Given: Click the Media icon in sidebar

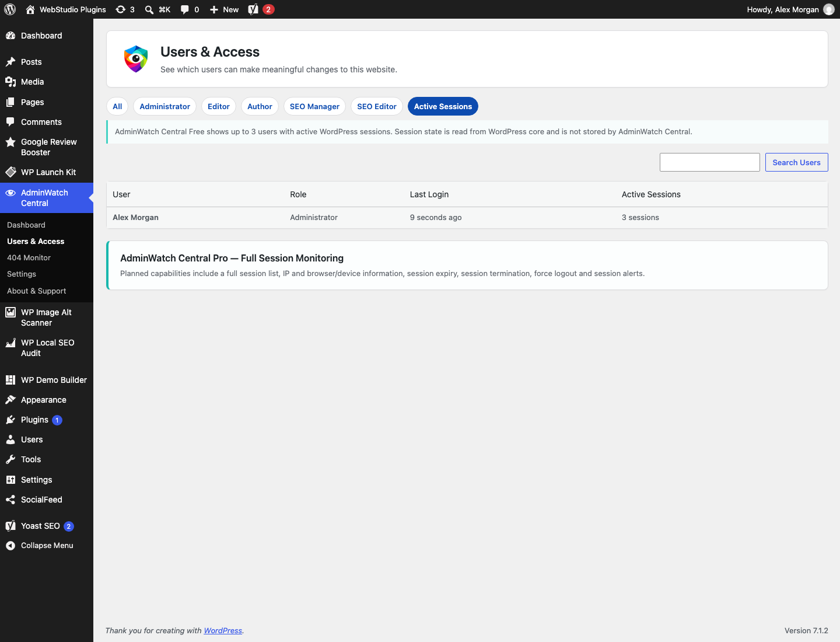Looking at the screenshot, I should pos(10,82).
